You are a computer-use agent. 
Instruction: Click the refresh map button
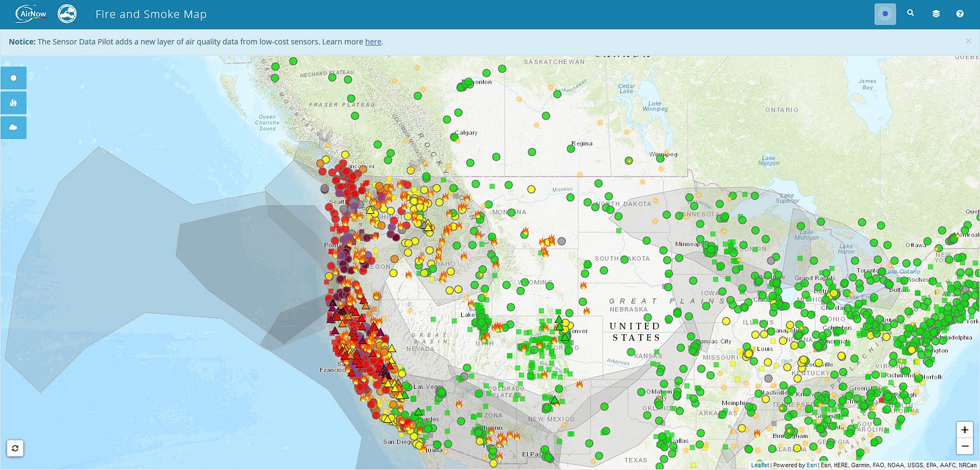15,448
